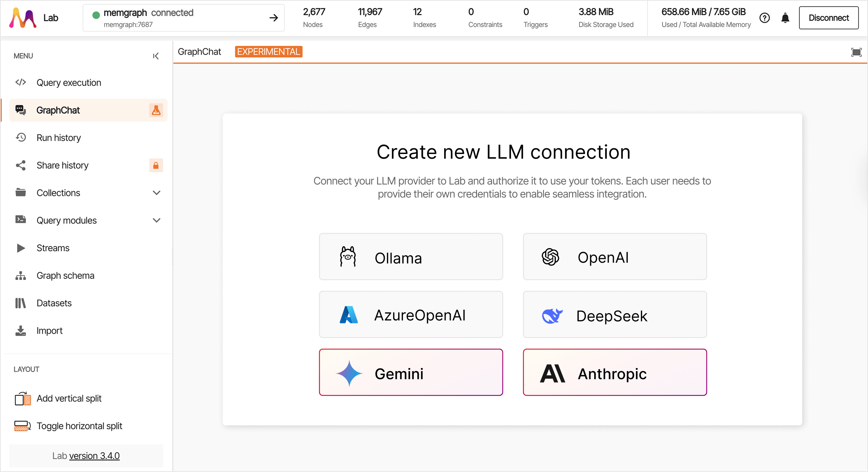This screenshot has height=472, width=868.
Task: Click the GraphChat speech bubble icon
Action: coord(21,110)
